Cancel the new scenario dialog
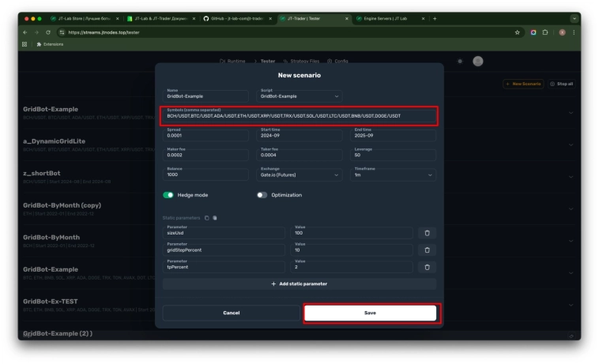This screenshot has width=599, height=364. click(232, 313)
